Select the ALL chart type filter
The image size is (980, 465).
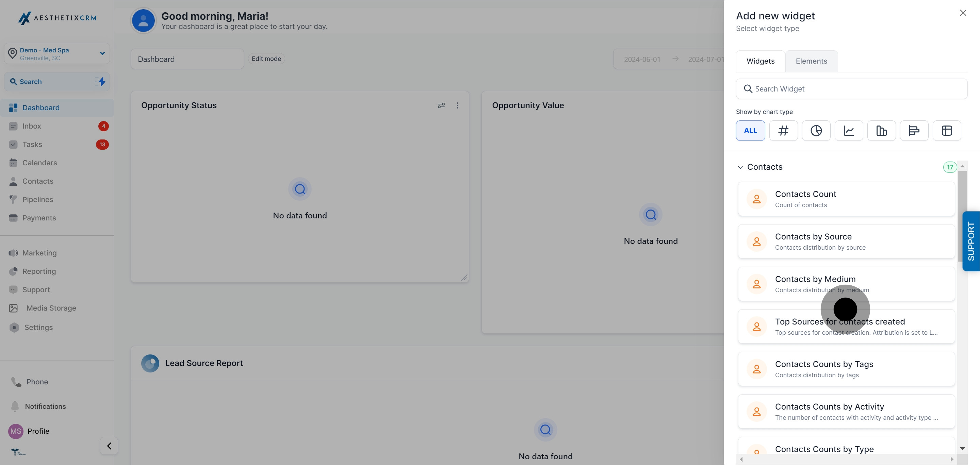pyautogui.click(x=750, y=130)
